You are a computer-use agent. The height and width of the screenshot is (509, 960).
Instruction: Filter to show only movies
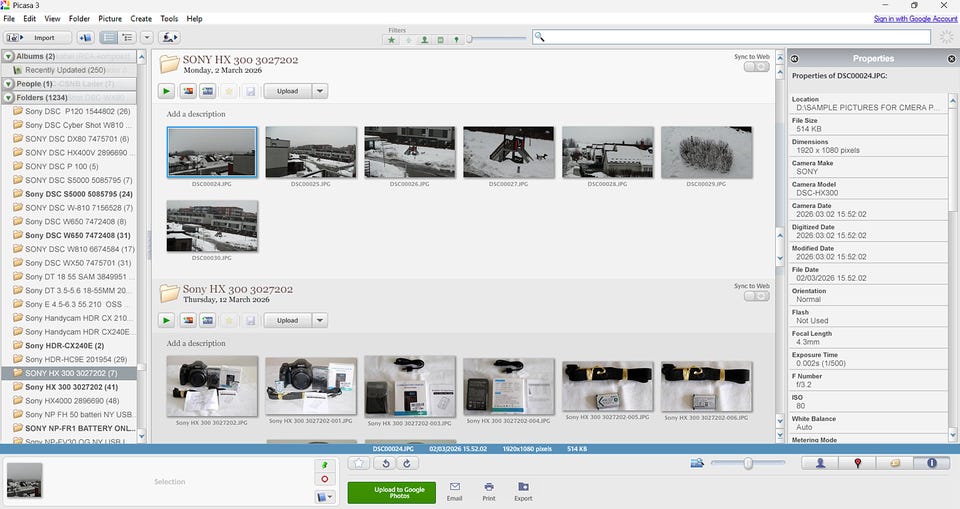tap(440, 40)
